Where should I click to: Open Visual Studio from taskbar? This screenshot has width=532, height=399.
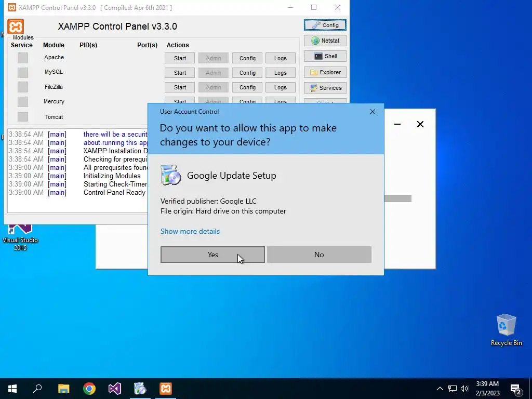tap(115, 389)
